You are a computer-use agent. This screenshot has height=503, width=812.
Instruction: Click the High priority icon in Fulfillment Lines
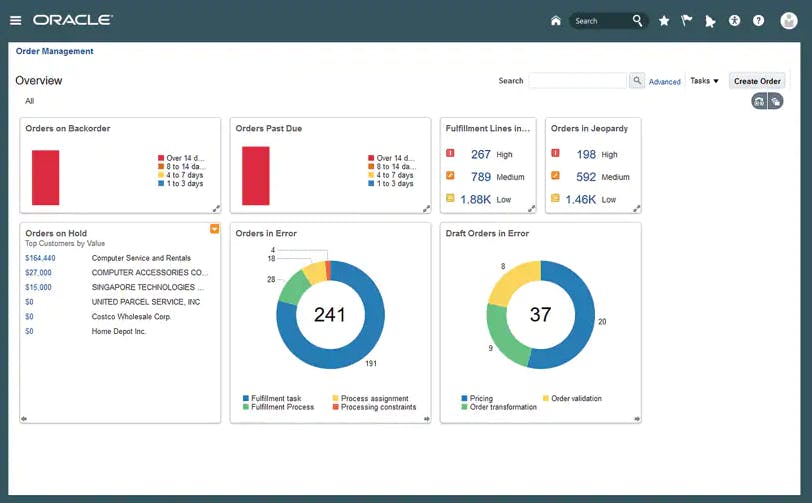click(x=450, y=153)
